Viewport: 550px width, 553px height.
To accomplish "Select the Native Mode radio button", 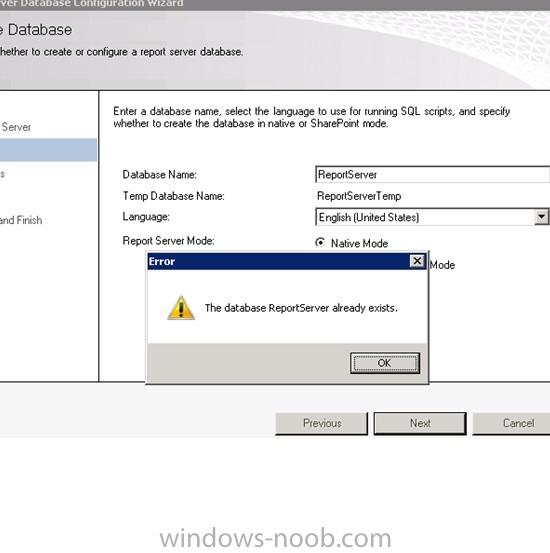I will point(320,242).
